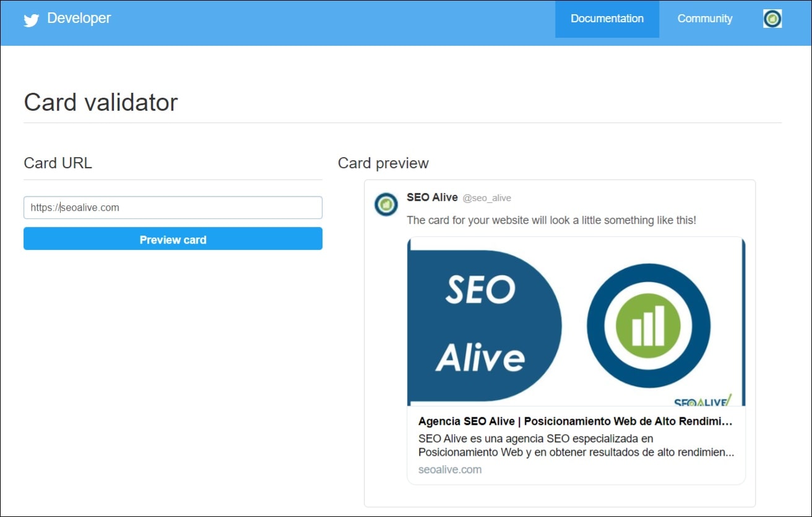Select the Card validator page heading

click(100, 102)
